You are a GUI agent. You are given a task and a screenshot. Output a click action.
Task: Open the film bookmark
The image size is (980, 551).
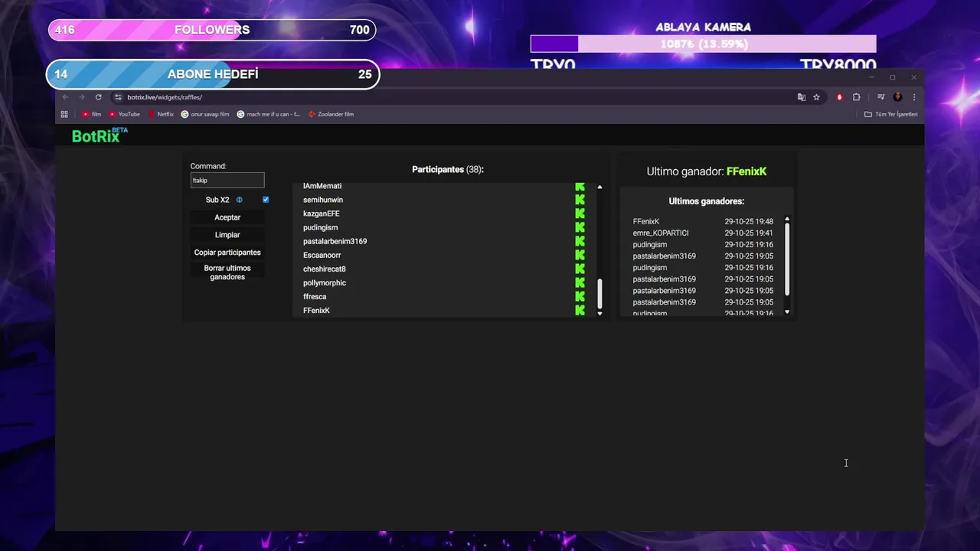(x=91, y=114)
